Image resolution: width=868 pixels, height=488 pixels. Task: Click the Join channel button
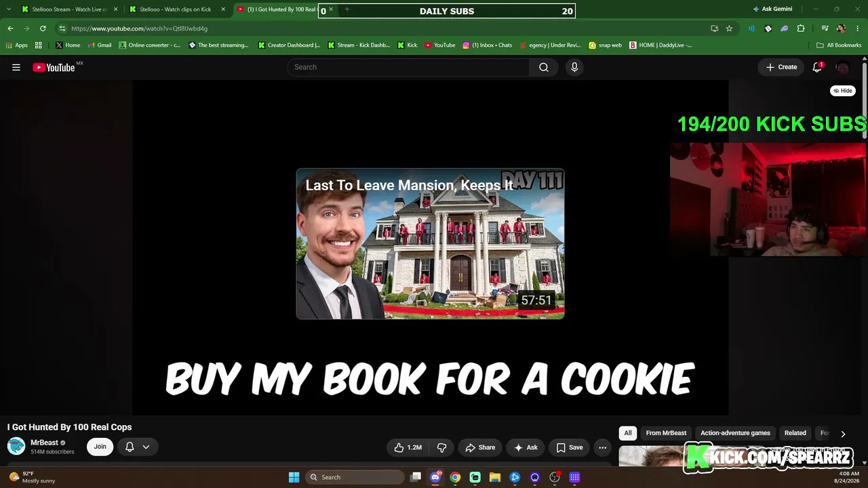(100, 447)
